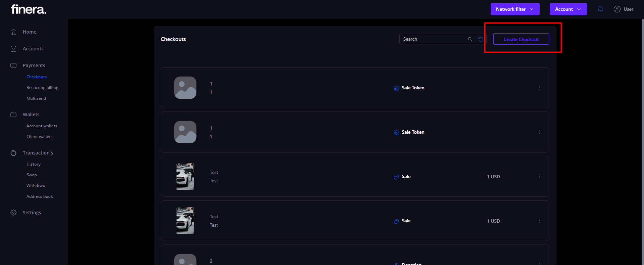
Task: Open the Account dropdown
Action: pyautogui.click(x=568, y=9)
